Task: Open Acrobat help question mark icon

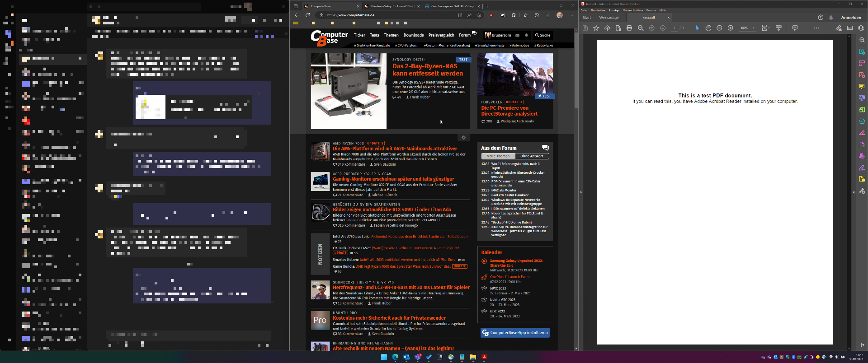Action: [x=821, y=18]
